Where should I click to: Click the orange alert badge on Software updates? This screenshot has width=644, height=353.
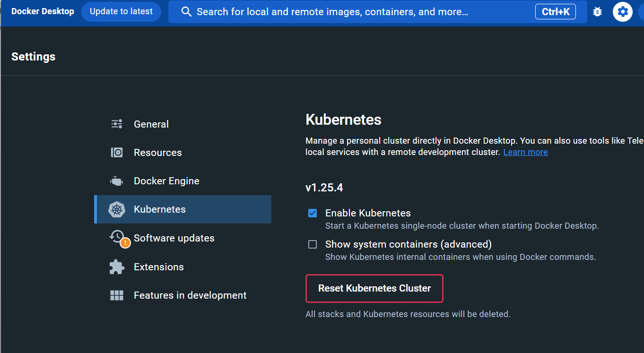click(x=125, y=243)
